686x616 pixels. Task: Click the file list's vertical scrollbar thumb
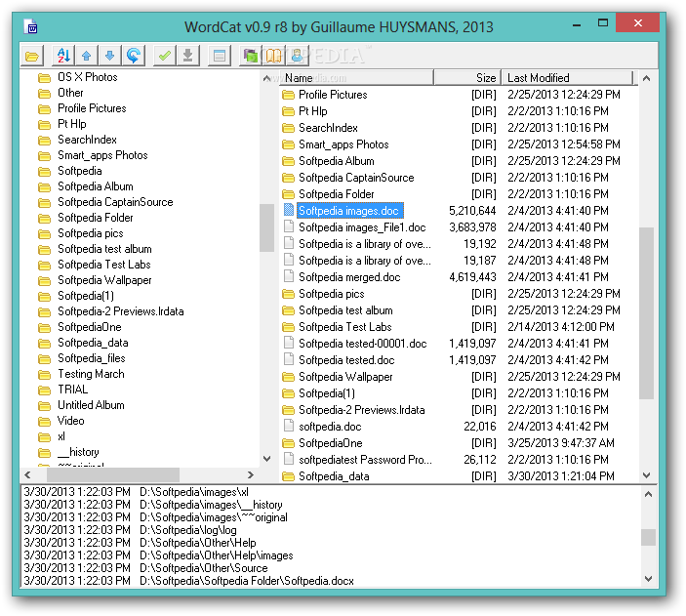(647, 313)
